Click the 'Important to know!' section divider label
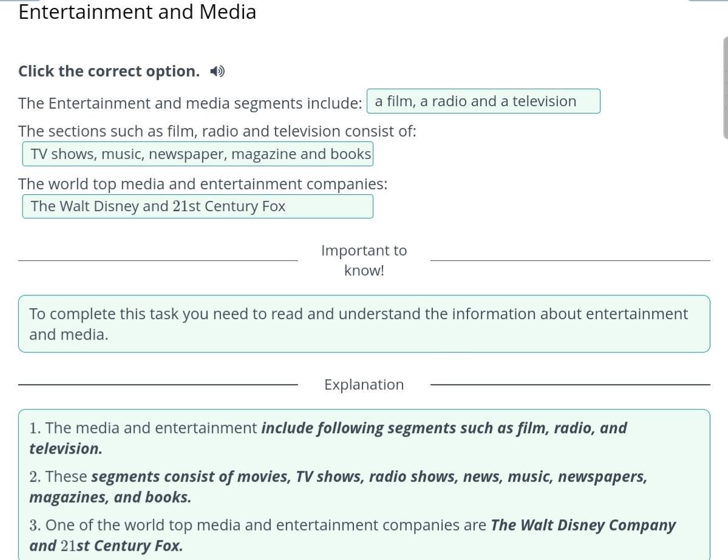The height and width of the screenshot is (560, 728). coord(364,260)
